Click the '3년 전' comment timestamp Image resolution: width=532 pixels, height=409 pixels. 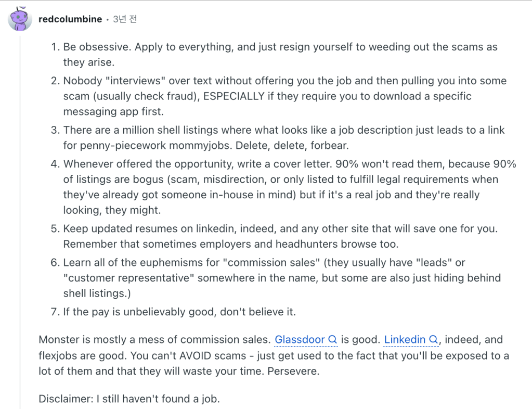click(x=125, y=19)
